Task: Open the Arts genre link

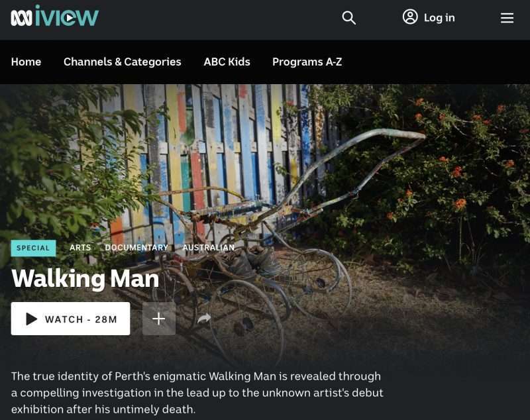Action: click(x=80, y=248)
